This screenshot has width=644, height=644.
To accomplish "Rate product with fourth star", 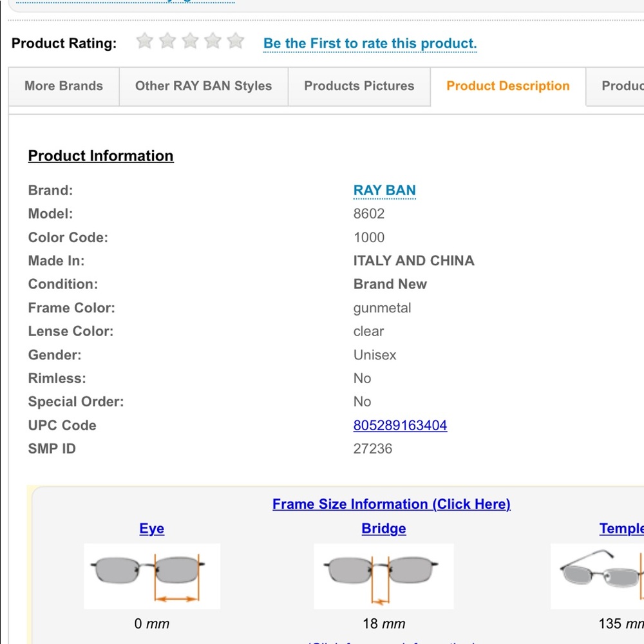I will [213, 41].
